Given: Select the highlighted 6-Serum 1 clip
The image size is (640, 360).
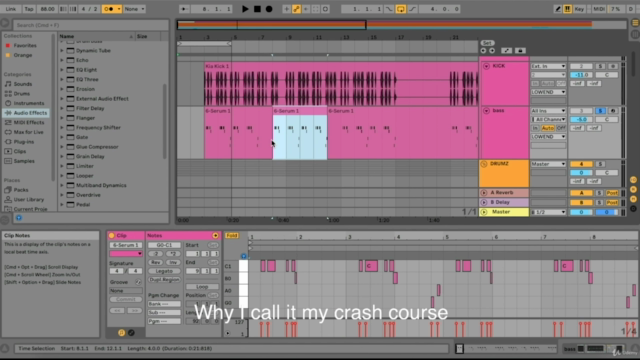Looking at the screenshot, I should [300, 133].
